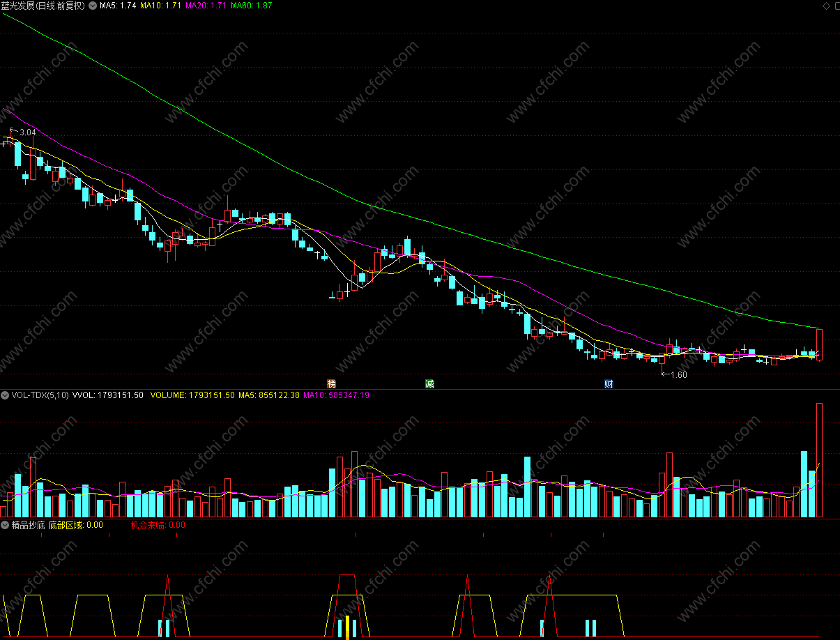Click the VOLUME: 1793151.50 yellow value
Image resolution: width=840 pixels, height=640 pixels.
[x=192, y=395]
